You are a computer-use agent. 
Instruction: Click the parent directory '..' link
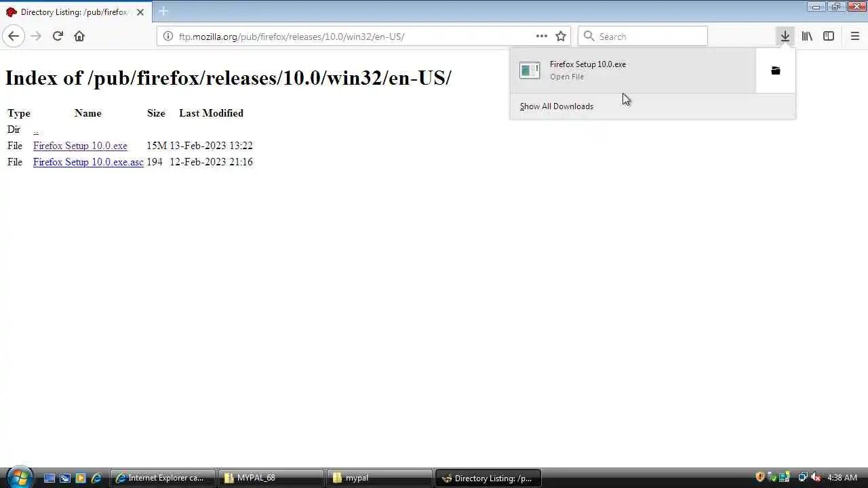click(36, 129)
